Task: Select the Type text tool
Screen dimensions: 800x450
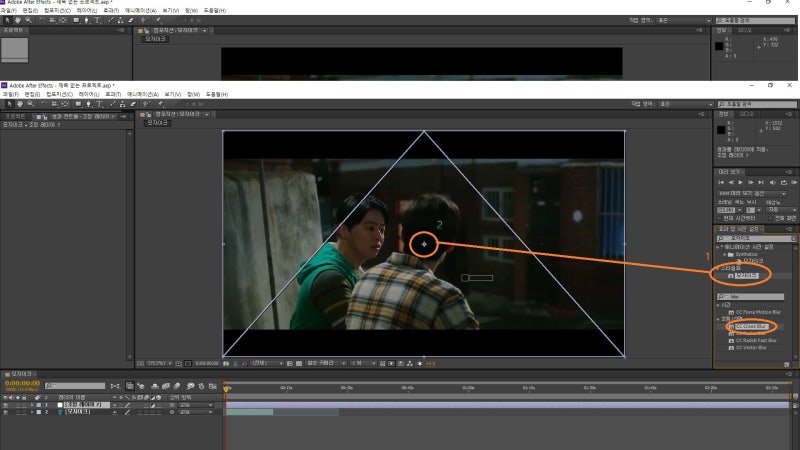Action: (99, 104)
